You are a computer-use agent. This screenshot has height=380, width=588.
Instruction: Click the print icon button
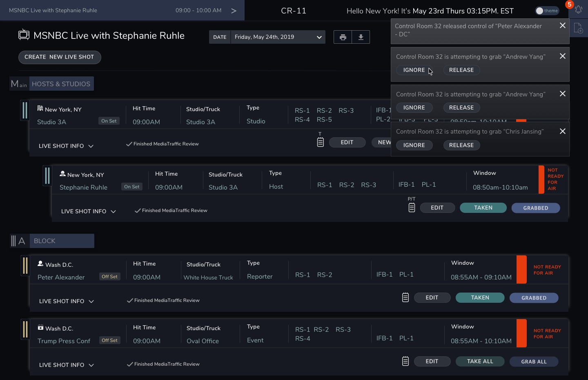click(x=343, y=37)
